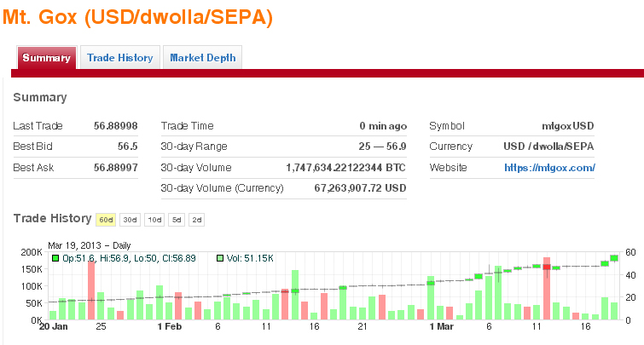The image size is (644, 345).
Task: Click the USD /dwolla/SEPA currency value
Action: [548, 146]
